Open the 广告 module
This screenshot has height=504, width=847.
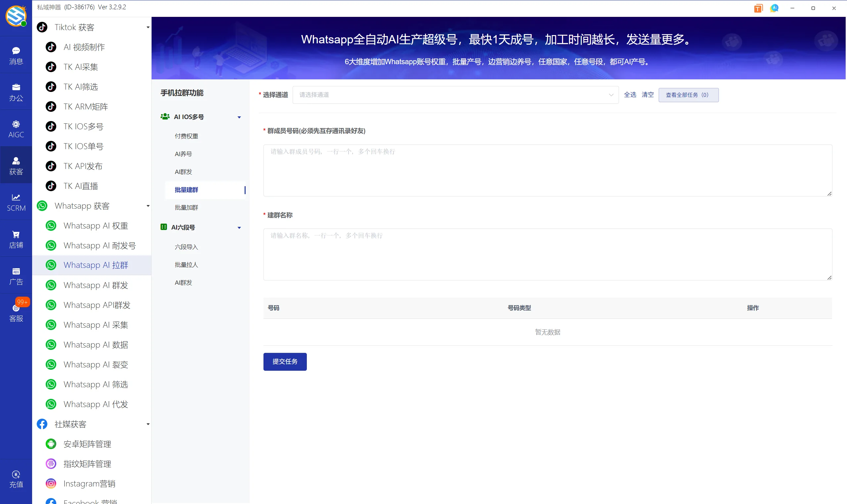click(x=16, y=276)
